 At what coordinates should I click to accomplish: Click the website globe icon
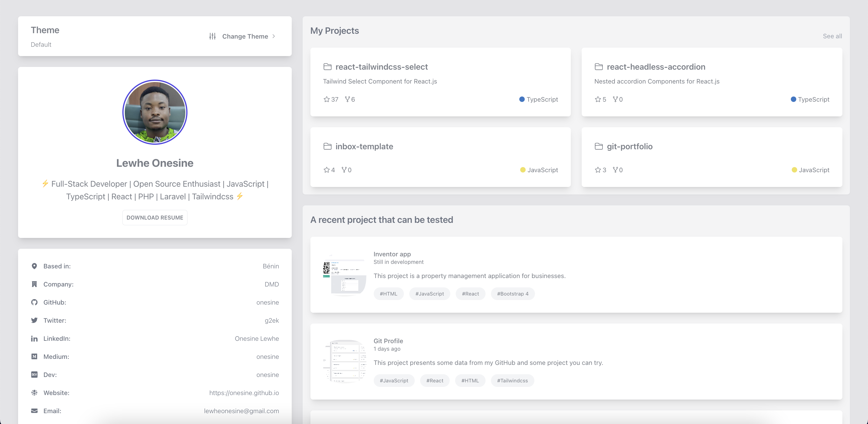(x=34, y=393)
